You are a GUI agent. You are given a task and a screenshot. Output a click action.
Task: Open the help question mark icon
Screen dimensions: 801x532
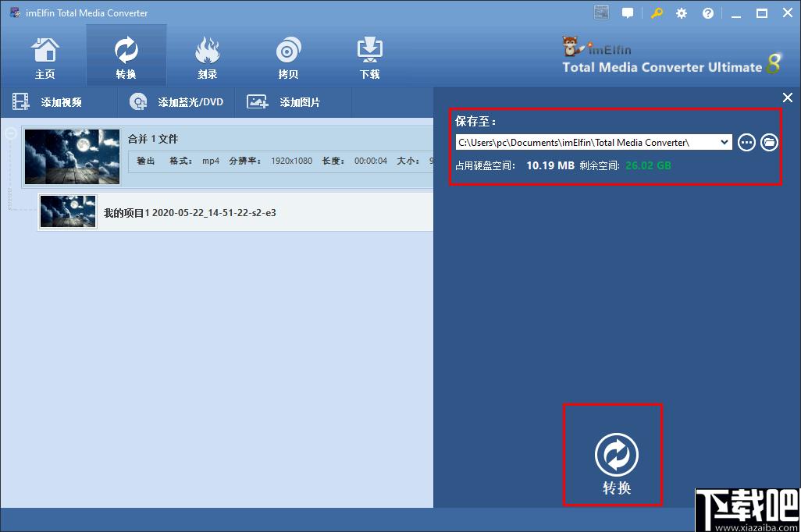click(x=707, y=13)
